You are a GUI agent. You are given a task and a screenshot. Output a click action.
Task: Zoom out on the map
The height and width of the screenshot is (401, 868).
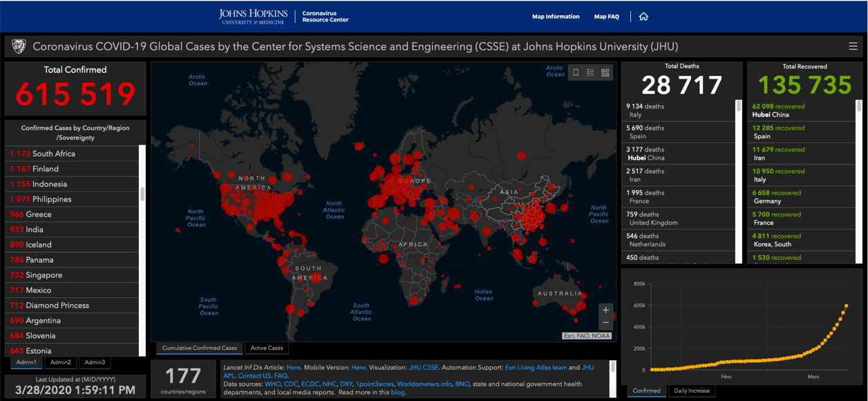point(605,323)
